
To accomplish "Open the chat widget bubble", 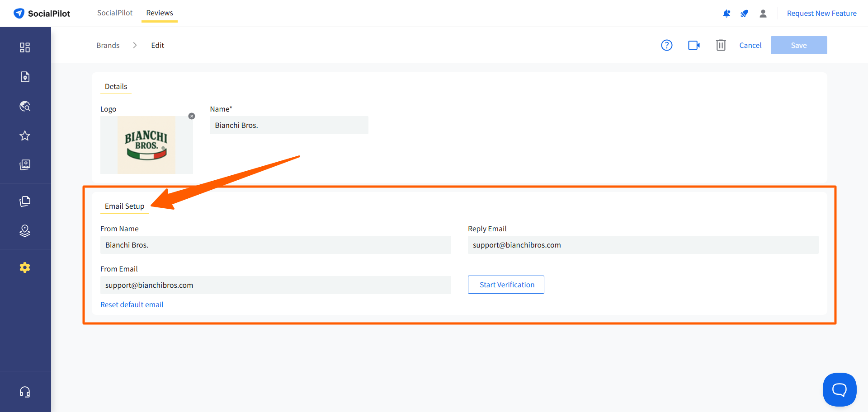I will (x=840, y=389).
